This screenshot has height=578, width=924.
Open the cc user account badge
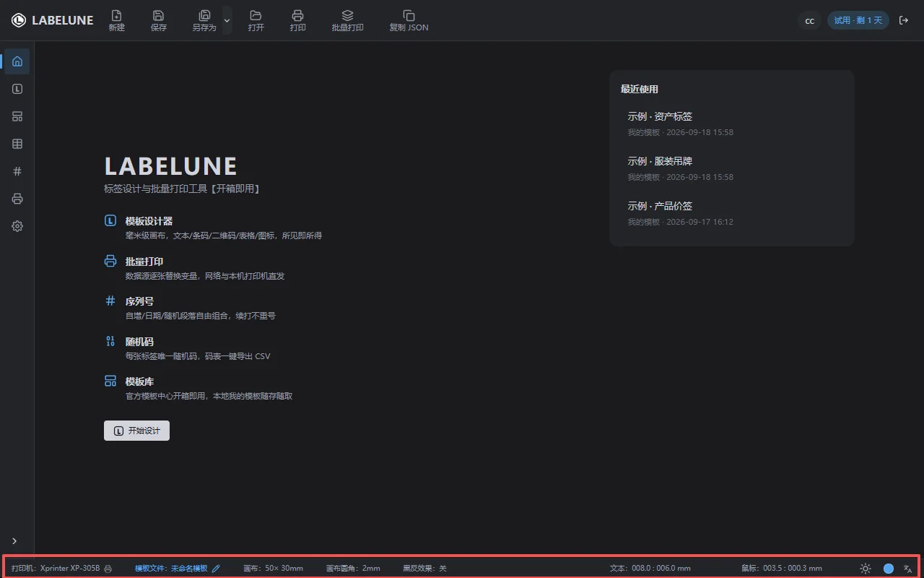(x=809, y=20)
